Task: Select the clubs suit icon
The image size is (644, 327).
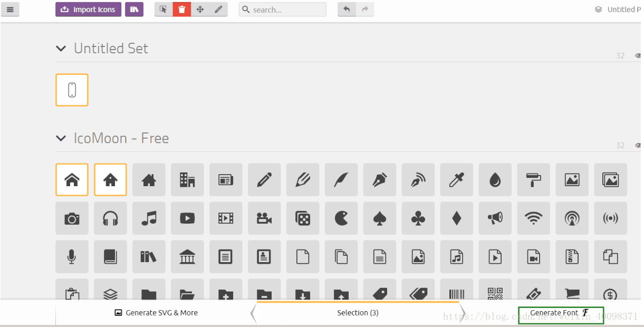Action: click(418, 218)
